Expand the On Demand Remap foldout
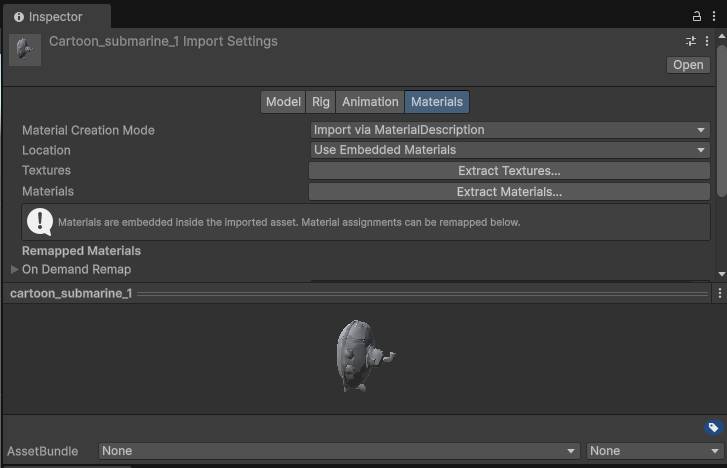The image size is (727, 468). (14, 269)
